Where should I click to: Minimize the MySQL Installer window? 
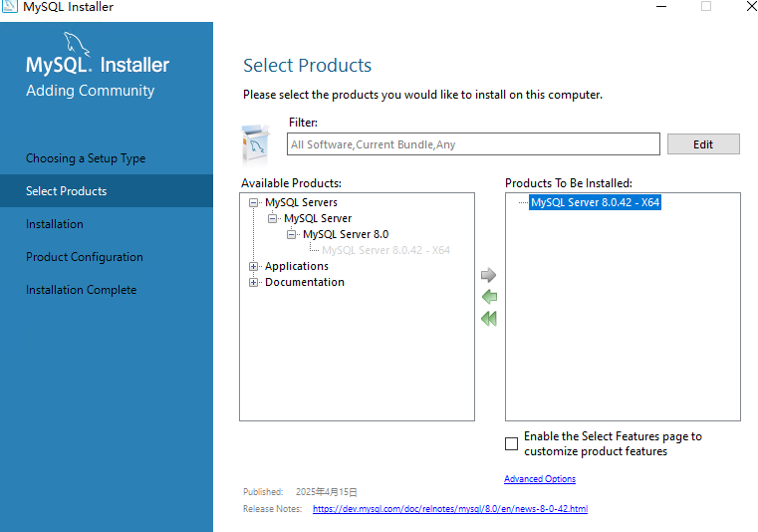click(661, 6)
